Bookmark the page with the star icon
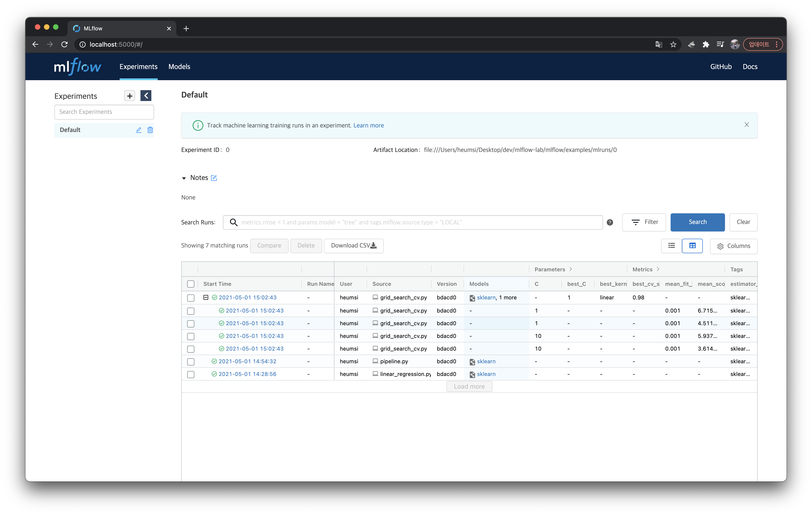This screenshot has width=812, height=515. point(673,44)
